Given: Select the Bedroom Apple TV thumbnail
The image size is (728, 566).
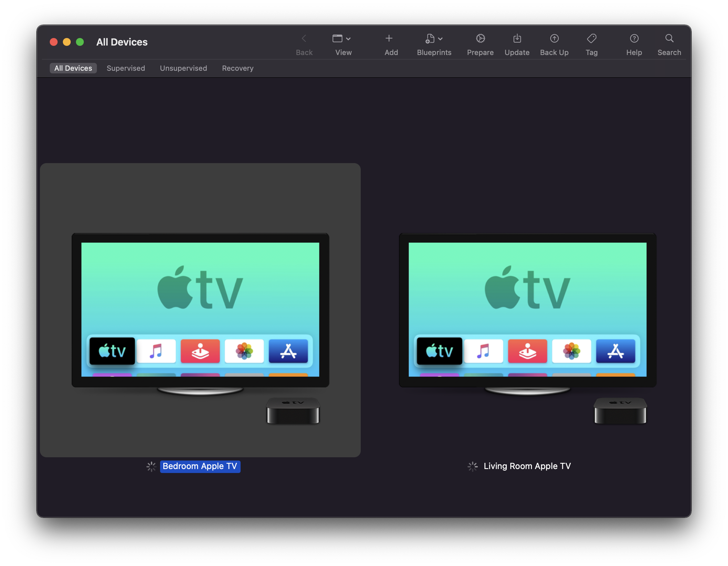Looking at the screenshot, I should coord(200,310).
